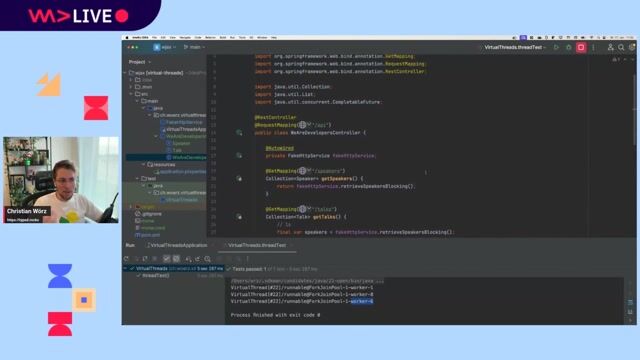Click the Apple menu icon
Viewport: 640px width, 360px height.
click(x=127, y=38)
